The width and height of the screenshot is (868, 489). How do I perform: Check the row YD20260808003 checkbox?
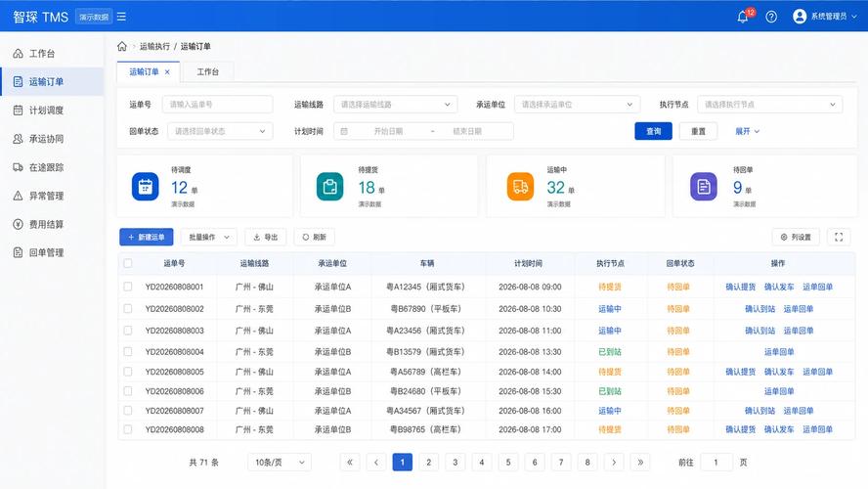[x=128, y=330]
